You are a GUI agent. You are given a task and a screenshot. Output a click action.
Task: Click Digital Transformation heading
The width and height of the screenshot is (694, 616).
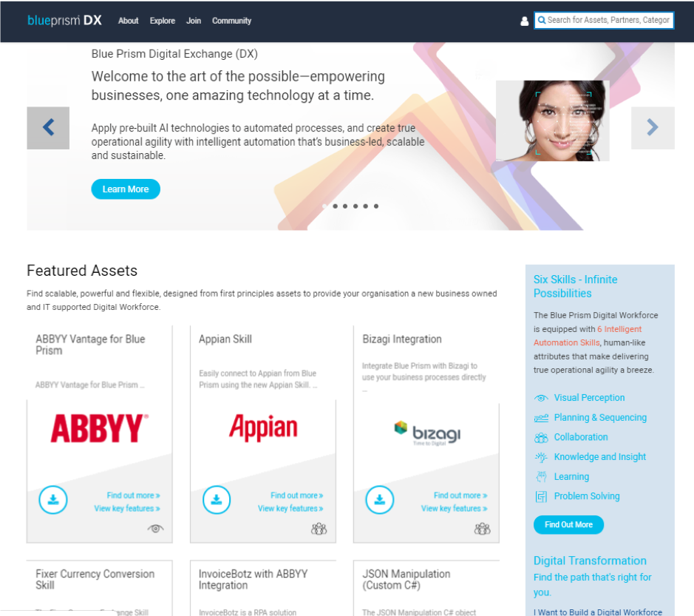coord(590,561)
